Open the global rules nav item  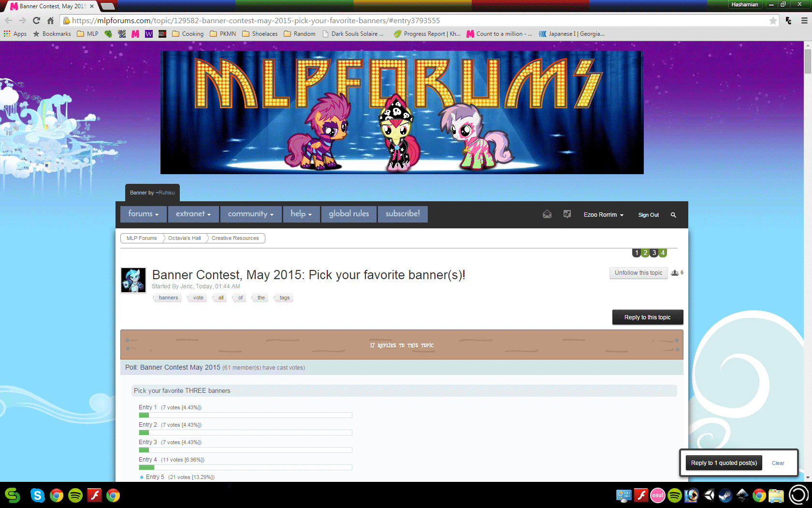349,214
